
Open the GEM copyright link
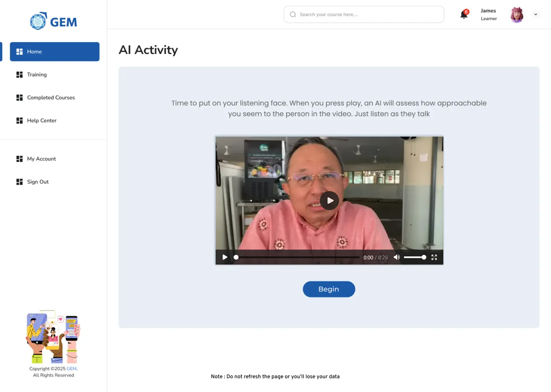tap(72, 369)
